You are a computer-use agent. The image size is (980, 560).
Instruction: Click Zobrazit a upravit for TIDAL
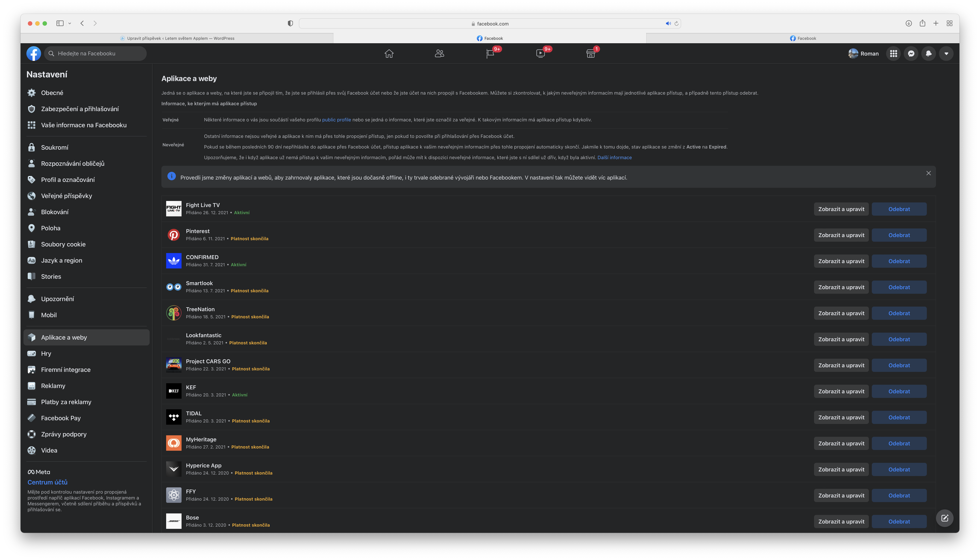841,417
